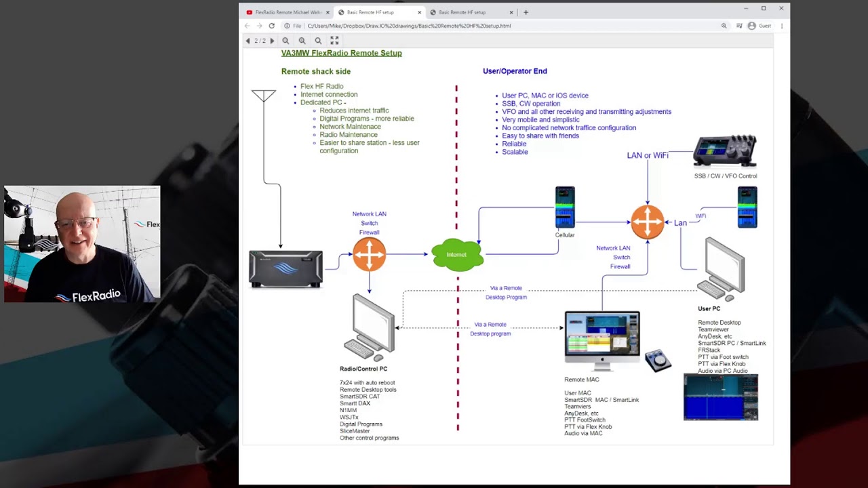Click Flex HF Radio bullet text
The width and height of the screenshot is (868, 488).
(x=322, y=86)
